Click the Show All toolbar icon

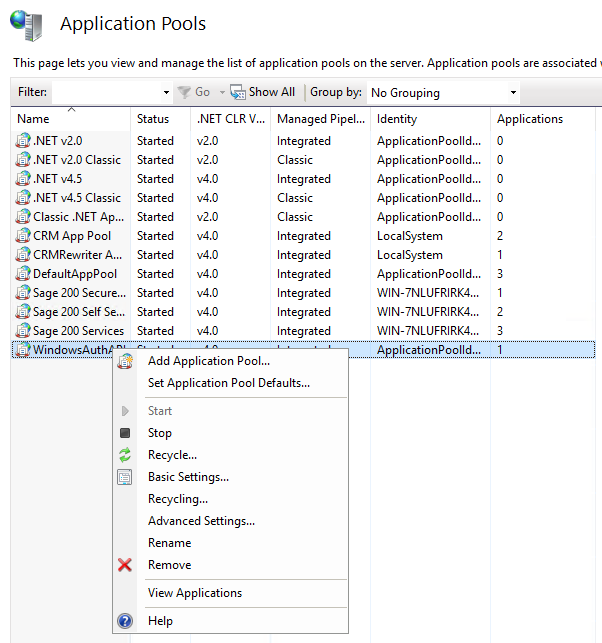pyautogui.click(x=238, y=92)
